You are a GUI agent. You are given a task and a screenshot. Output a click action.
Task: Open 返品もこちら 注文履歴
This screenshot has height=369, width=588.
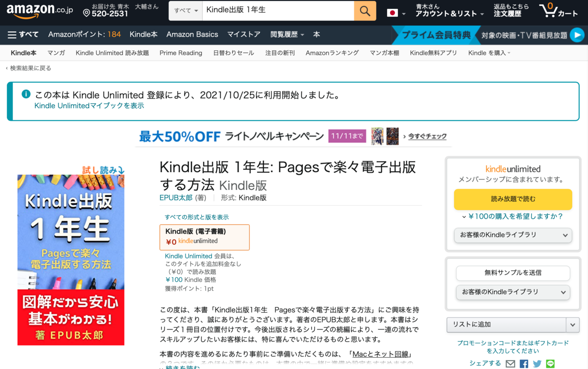(x=511, y=10)
